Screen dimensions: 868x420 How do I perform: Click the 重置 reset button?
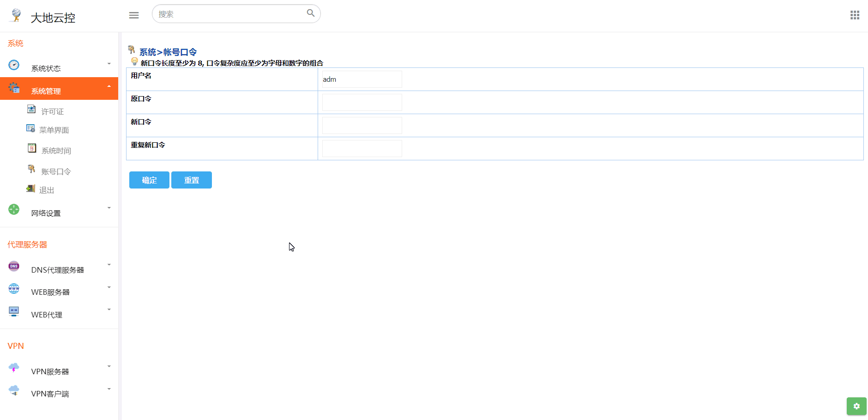coord(192,180)
